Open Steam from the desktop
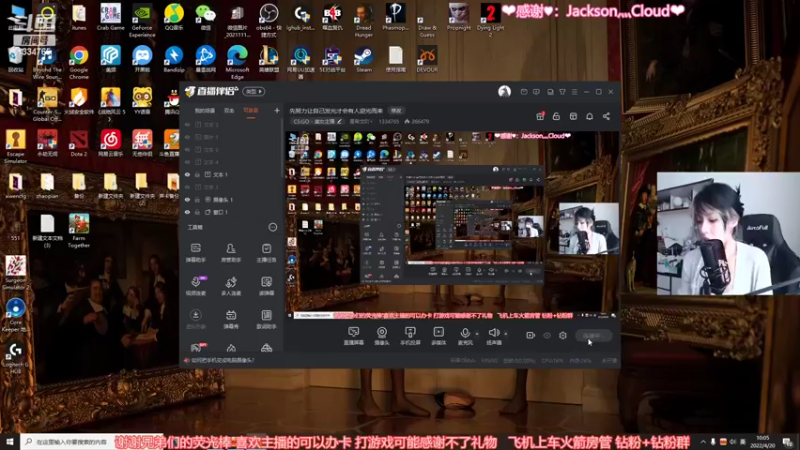The image size is (800, 450). click(x=364, y=59)
